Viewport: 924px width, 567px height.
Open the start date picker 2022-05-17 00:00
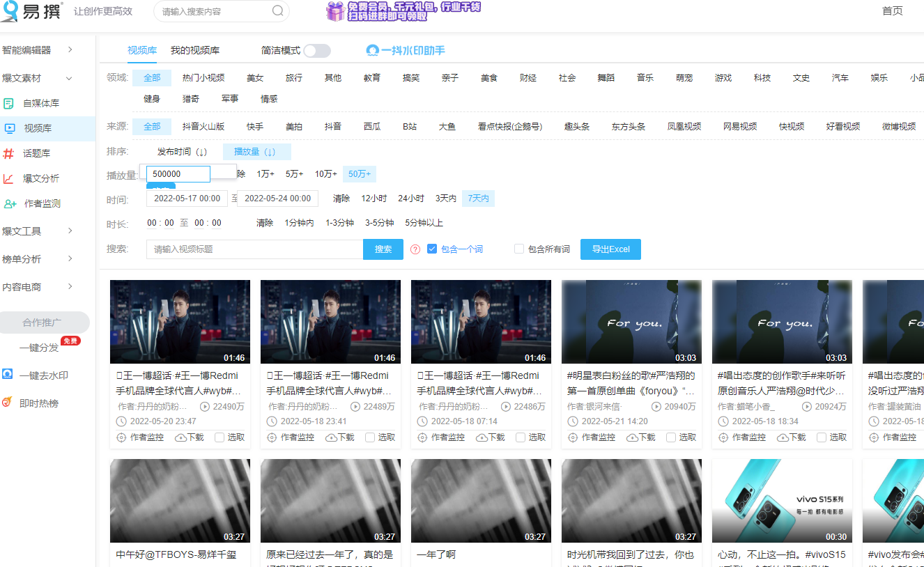click(x=187, y=199)
